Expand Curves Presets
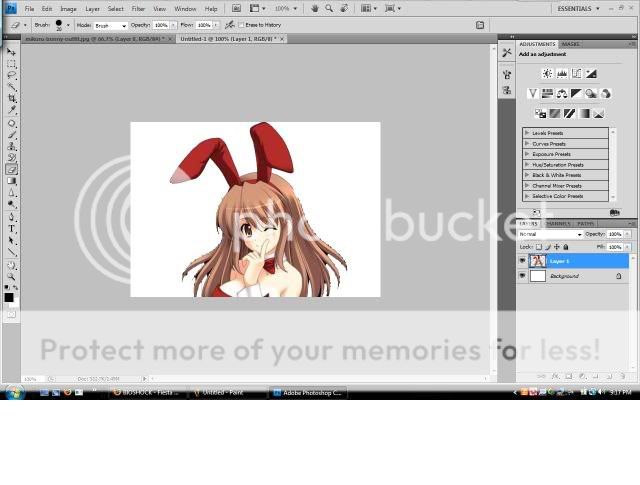 tap(527, 144)
